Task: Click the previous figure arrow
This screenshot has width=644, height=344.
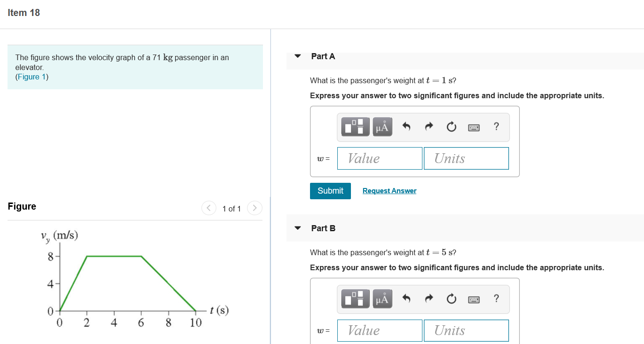Action: pyautogui.click(x=208, y=208)
